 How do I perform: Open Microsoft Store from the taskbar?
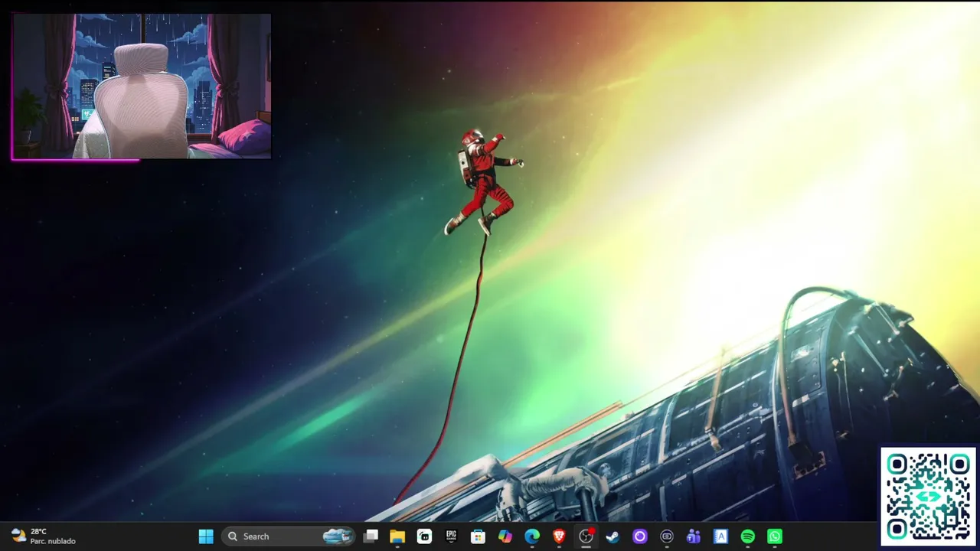478,536
